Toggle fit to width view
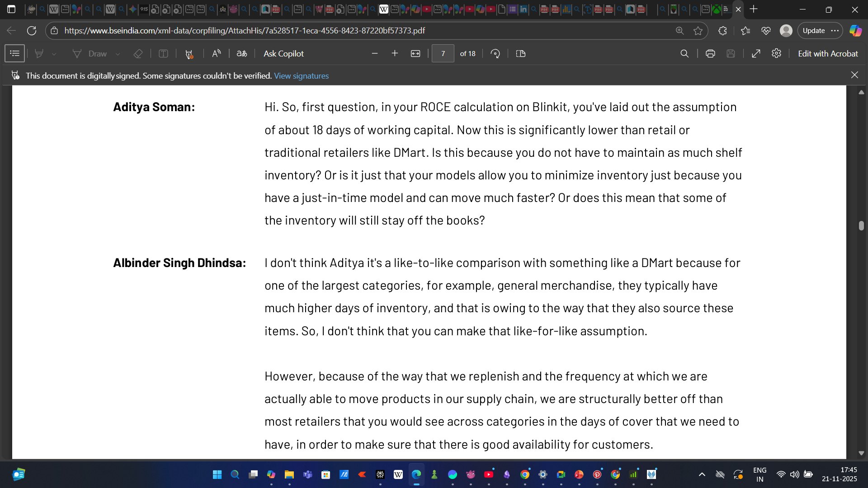Screen dimensions: 868x488 (415, 53)
